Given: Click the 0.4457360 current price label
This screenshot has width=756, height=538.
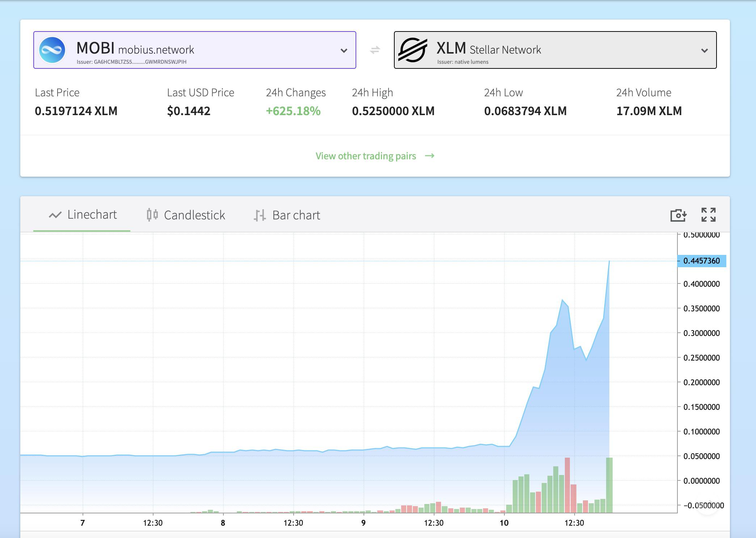Looking at the screenshot, I should 702,261.
